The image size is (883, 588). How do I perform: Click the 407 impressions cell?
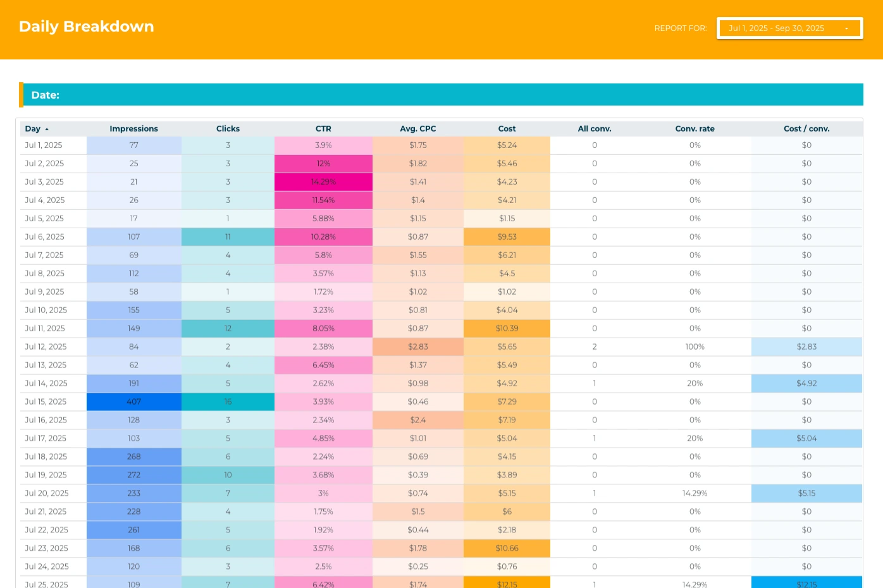click(x=133, y=402)
